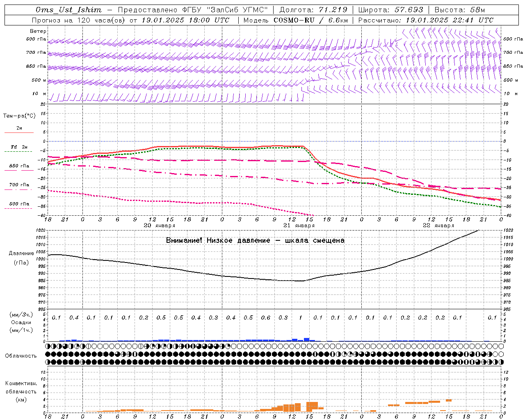Click the 0.6 precipitation value
525x420 pixels.
(266, 317)
